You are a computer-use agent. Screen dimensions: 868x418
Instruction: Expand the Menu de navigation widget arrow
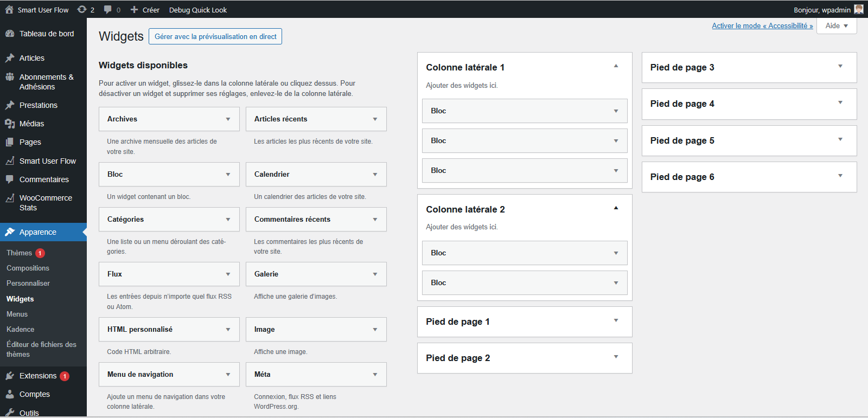tap(228, 375)
